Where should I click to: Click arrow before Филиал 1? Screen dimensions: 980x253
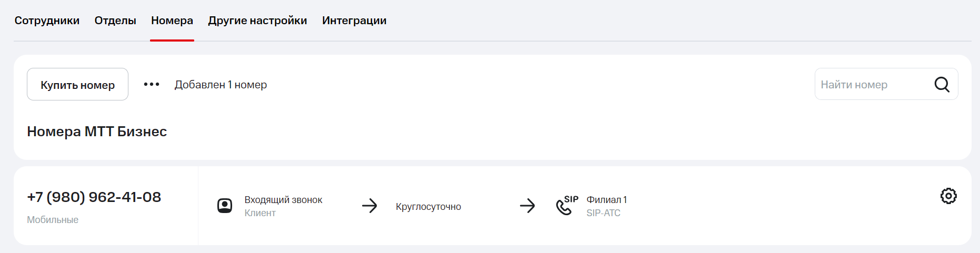527,206
